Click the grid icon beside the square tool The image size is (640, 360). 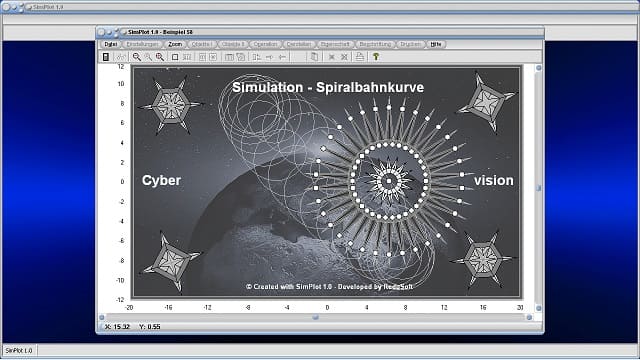(187, 57)
